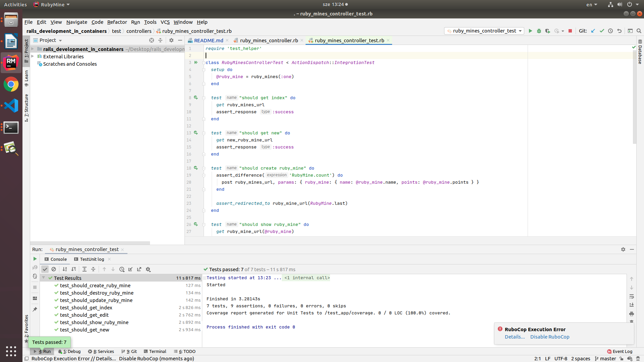Collapse the Test Results tree node
Viewport: 644px width, 362px height.
(44, 278)
